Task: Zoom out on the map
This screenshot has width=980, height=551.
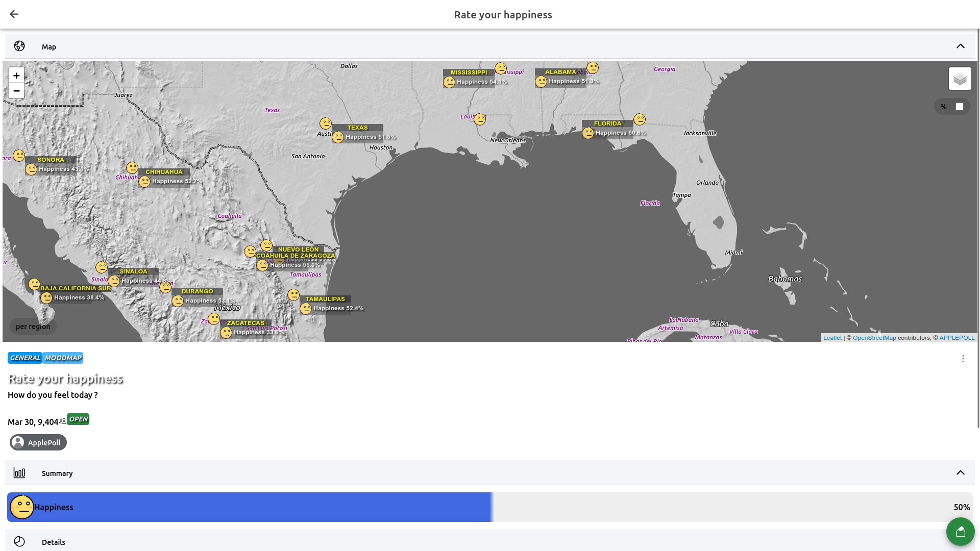Action: pos(16,91)
